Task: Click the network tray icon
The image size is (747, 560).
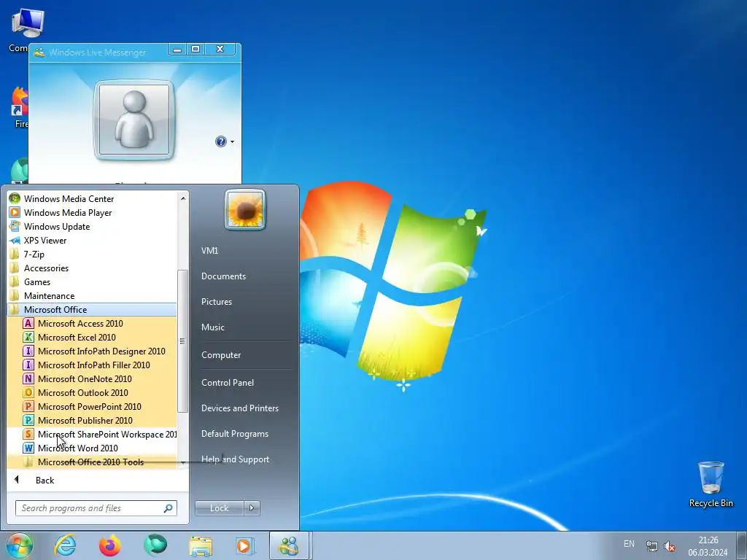Action: click(x=651, y=547)
